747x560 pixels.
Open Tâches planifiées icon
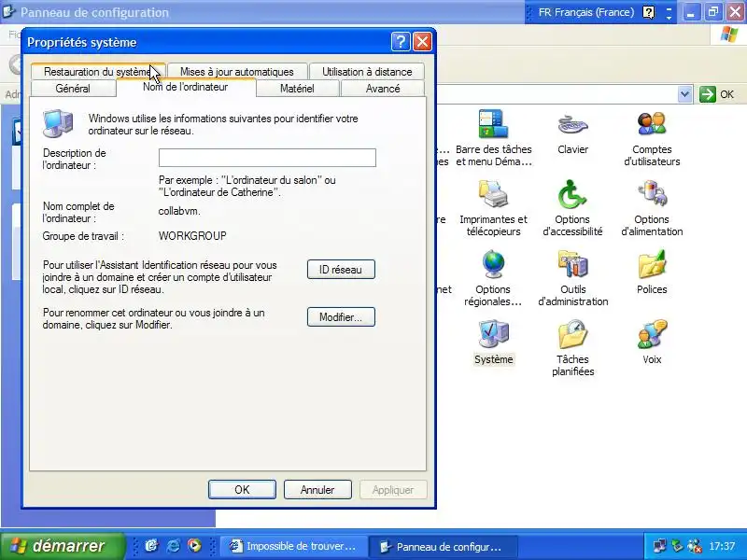[572, 334]
